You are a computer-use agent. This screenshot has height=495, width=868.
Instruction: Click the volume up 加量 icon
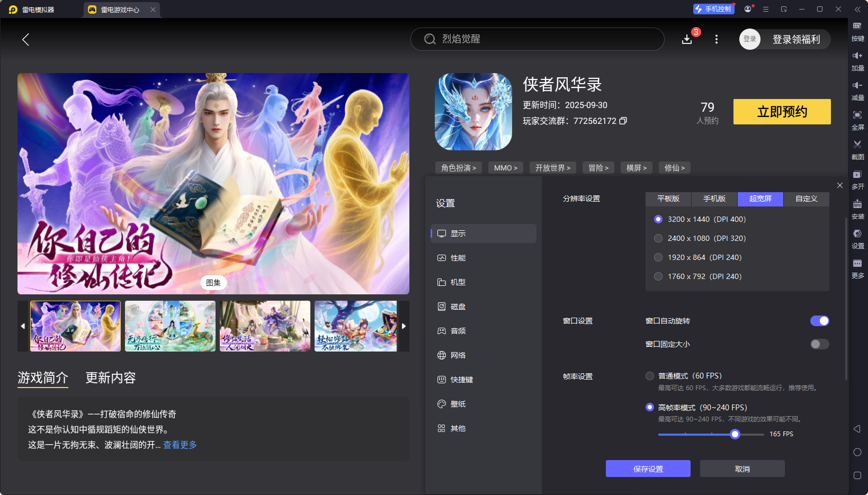point(857,56)
